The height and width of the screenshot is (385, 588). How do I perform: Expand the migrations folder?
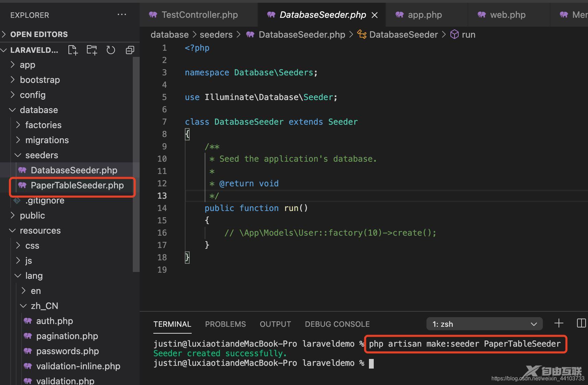click(x=18, y=140)
